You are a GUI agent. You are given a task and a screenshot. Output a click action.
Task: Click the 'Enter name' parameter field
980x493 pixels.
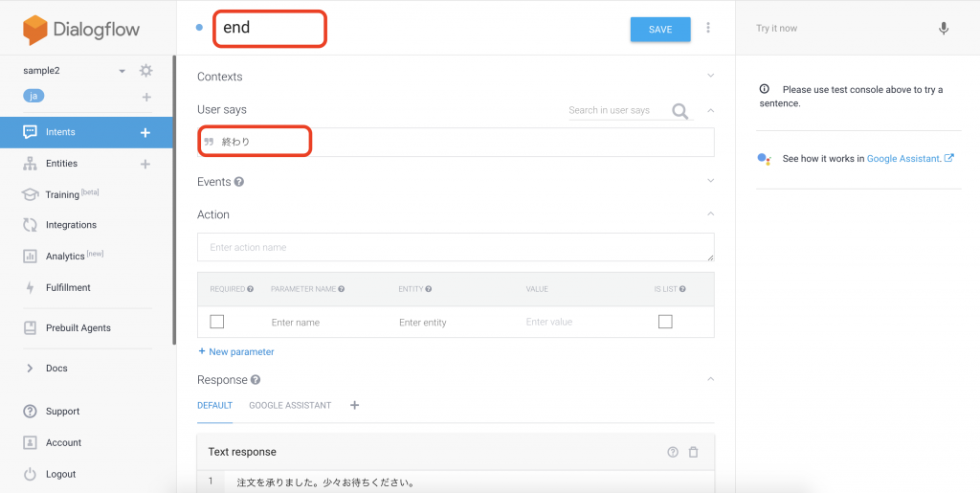point(296,323)
